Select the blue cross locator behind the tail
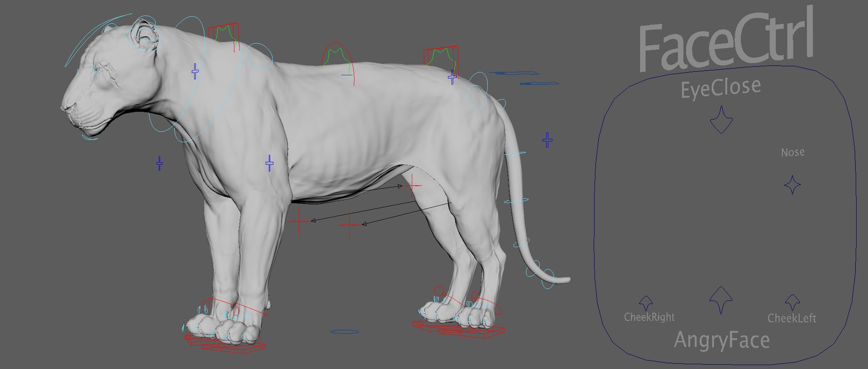Viewport: 868px width, 369px height. pyautogui.click(x=547, y=140)
